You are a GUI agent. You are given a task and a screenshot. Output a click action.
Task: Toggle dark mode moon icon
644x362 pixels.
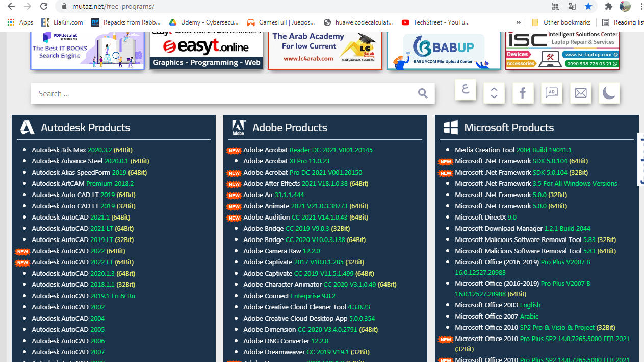[609, 93]
